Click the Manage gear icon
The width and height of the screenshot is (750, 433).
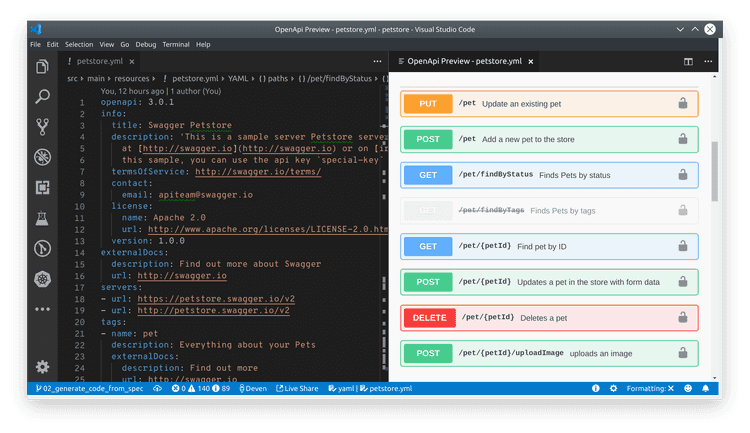pyautogui.click(x=43, y=367)
